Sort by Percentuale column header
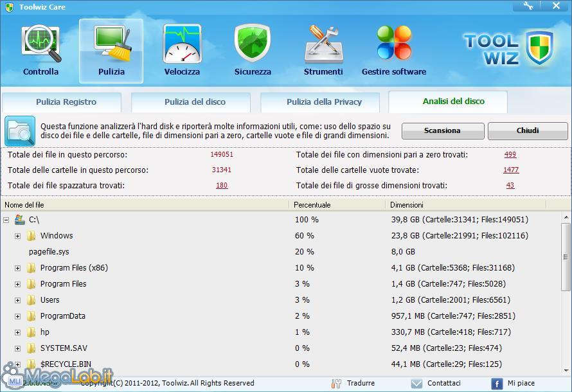Image resolution: width=572 pixels, height=392 pixels. tap(337, 205)
